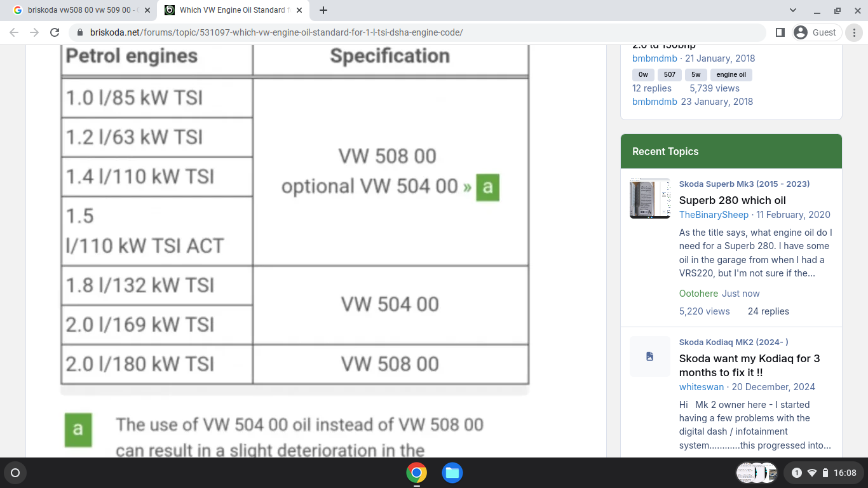Viewport: 868px width, 488px height.
Task: Open the 'Superb 280 which oil' topic
Action: point(733,200)
